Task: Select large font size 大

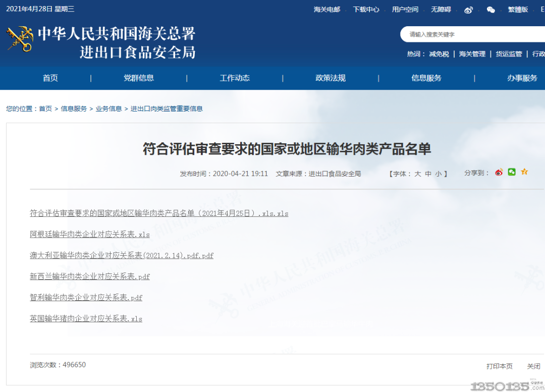Action: click(x=418, y=174)
